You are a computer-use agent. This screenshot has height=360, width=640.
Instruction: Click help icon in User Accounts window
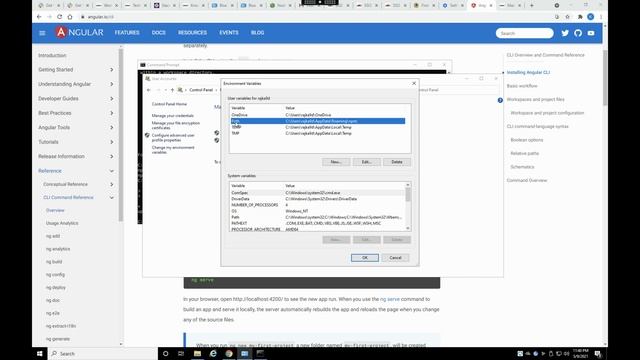click(500, 100)
